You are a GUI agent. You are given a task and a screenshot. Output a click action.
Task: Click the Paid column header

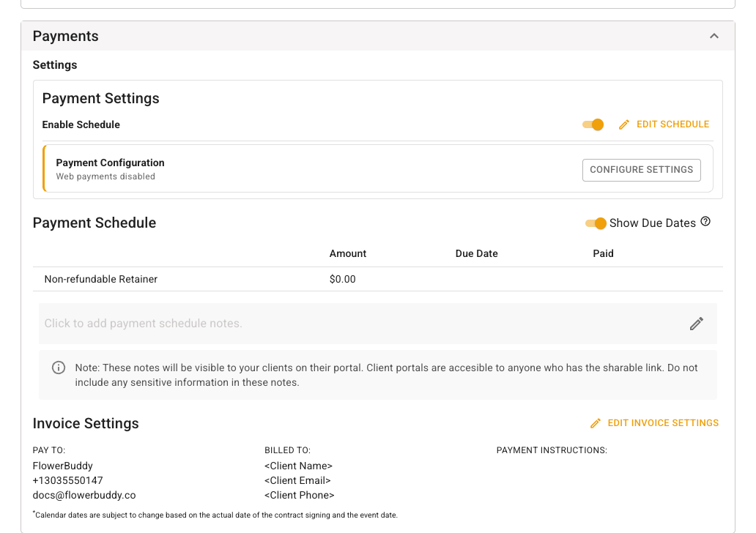click(603, 253)
